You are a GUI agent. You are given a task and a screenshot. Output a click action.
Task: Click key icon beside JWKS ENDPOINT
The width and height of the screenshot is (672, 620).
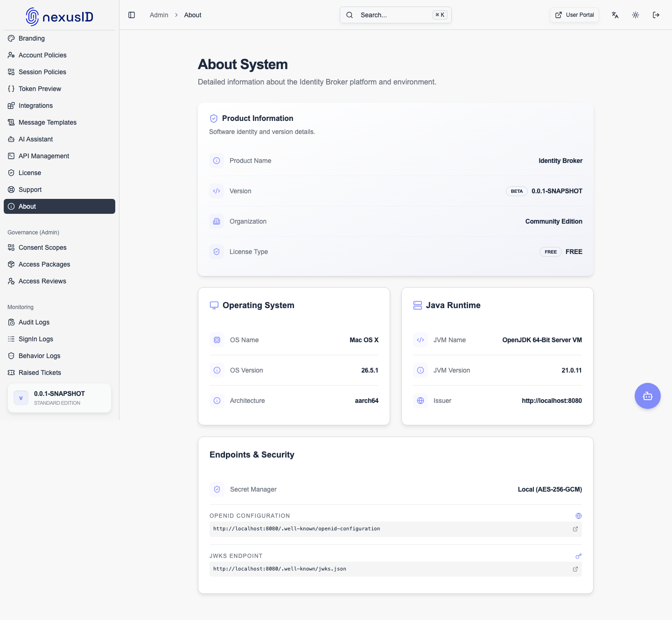(x=579, y=556)
